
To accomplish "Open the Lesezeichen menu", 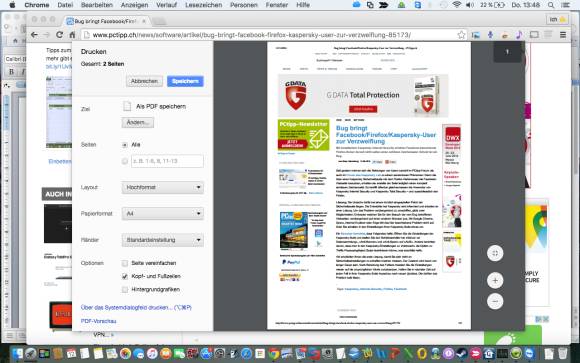I will (203, 5).
